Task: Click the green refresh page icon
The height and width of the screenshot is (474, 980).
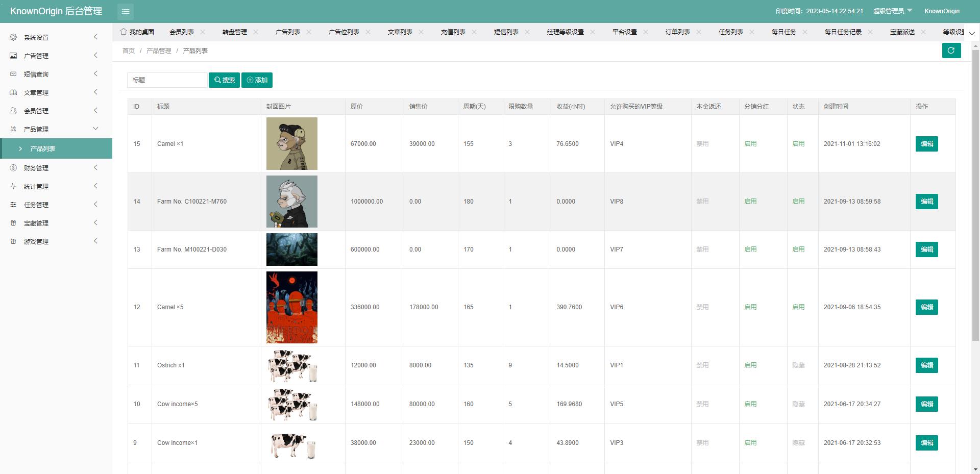Action: 951,51
